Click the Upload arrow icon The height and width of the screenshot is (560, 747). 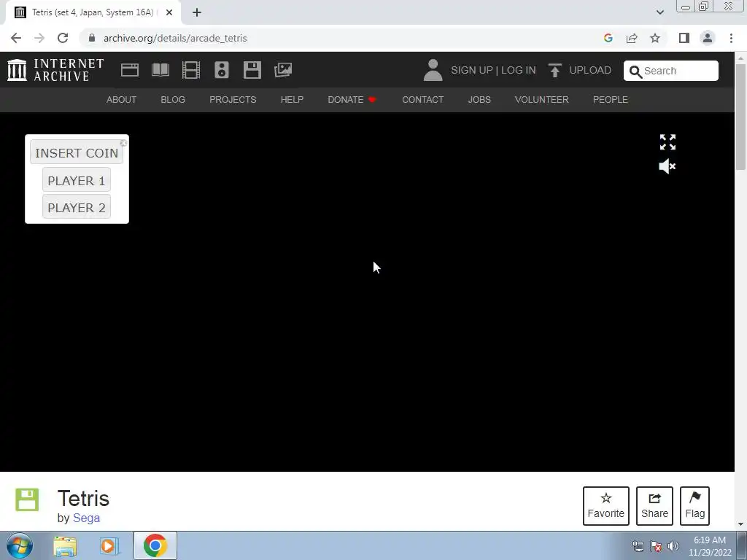554,70
